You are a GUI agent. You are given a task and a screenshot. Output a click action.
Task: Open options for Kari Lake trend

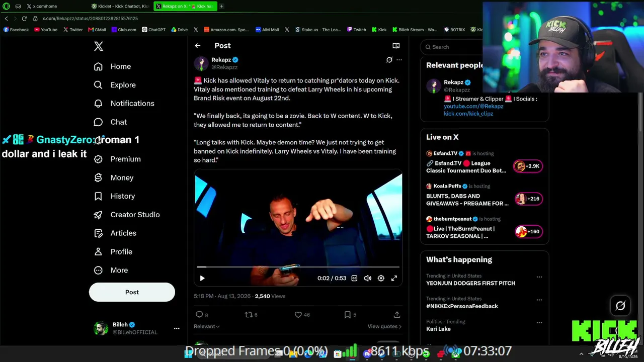tap(539, 323)
